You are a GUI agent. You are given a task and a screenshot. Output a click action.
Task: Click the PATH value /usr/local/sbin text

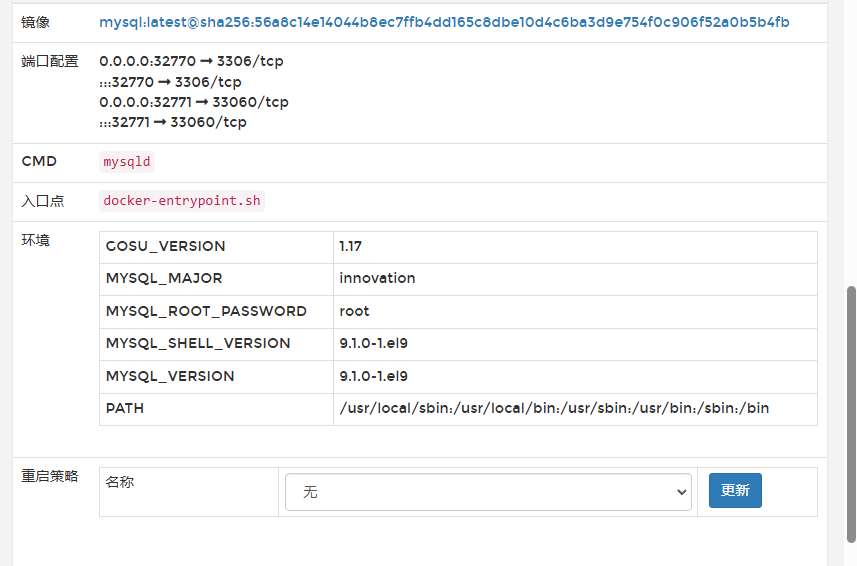click(x=554, y=408)
